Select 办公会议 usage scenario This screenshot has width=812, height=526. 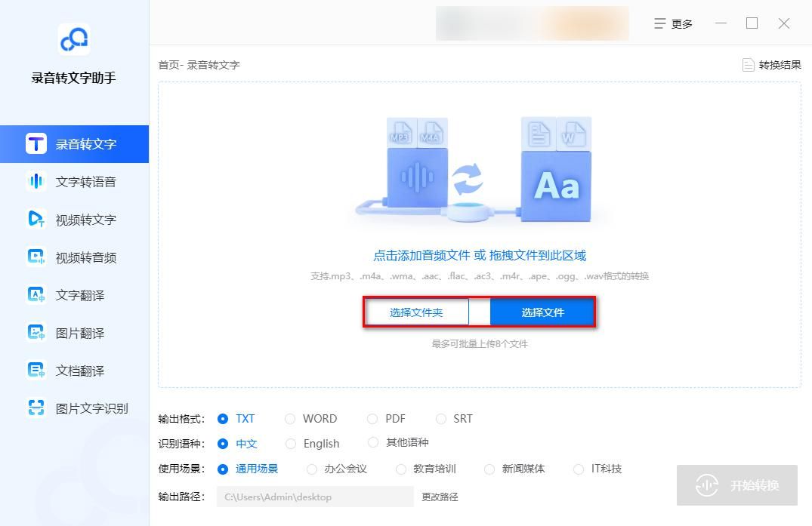pos(312,469)
